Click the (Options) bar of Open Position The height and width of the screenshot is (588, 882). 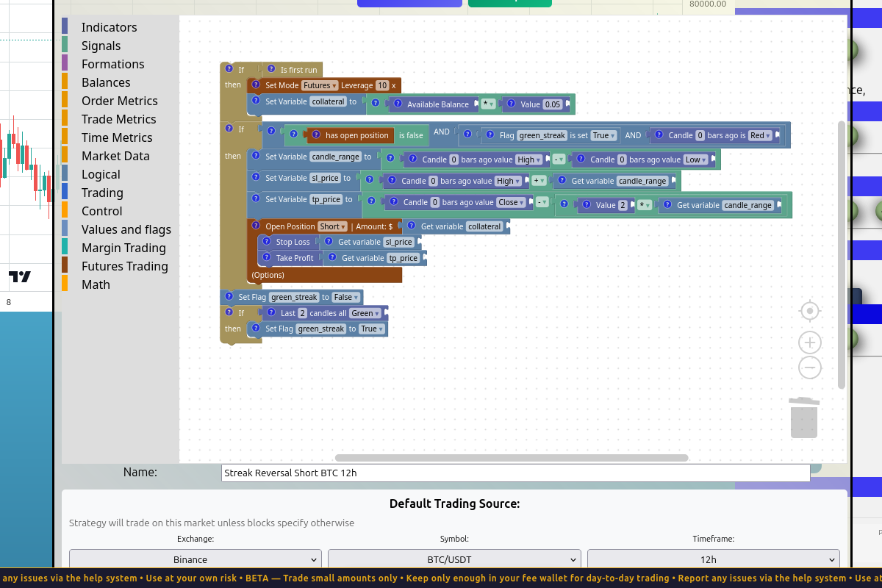(x=324, y=275)
